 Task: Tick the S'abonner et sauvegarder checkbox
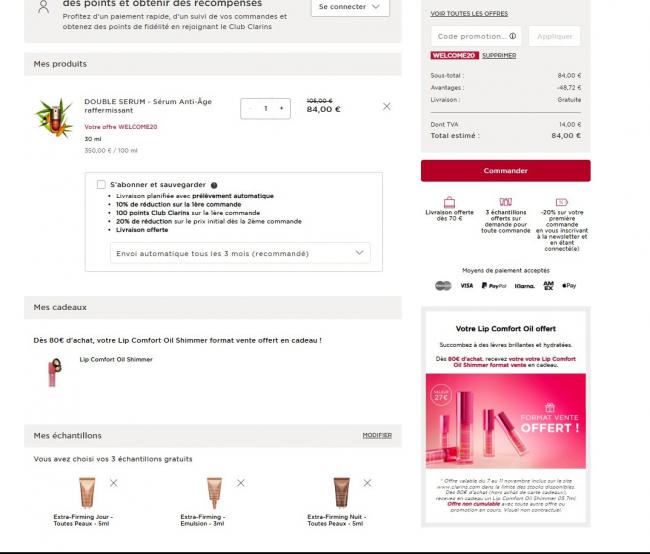(101, 185)
